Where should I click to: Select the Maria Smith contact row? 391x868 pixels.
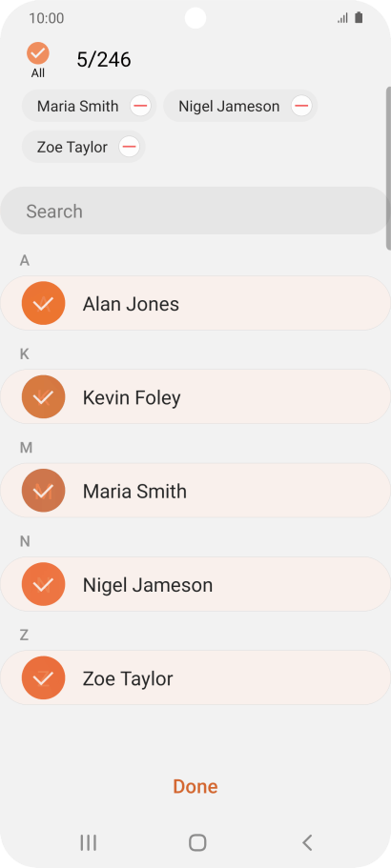(195, 491)
